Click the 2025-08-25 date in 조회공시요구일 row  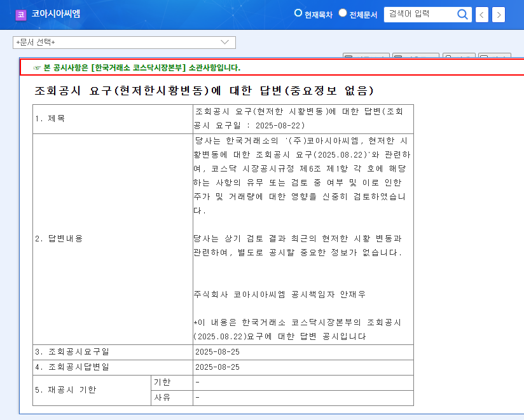217,352
